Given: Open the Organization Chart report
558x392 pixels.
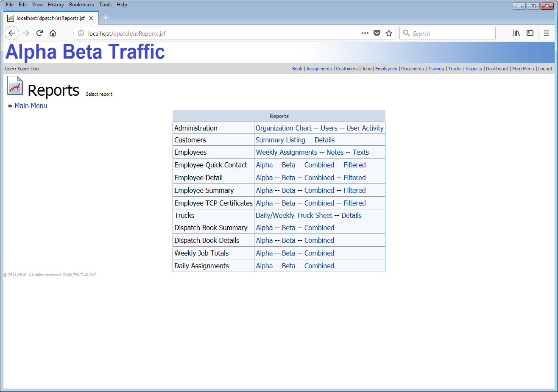Looking at the screenshot, I should 283,128.
